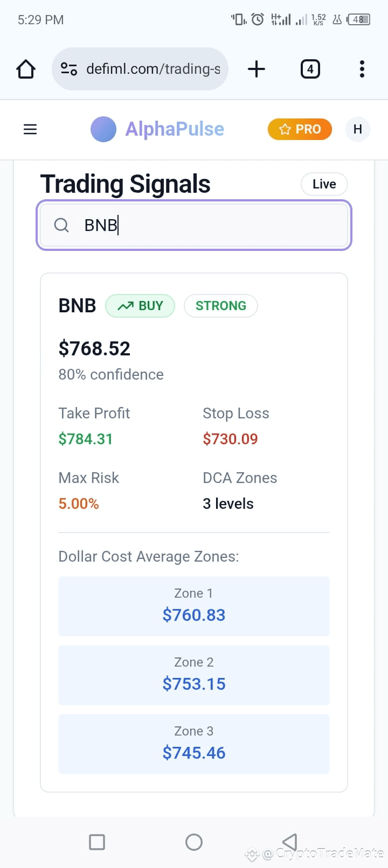
Task: Tap the Android recent apps square button
Action: pos(97,842)
